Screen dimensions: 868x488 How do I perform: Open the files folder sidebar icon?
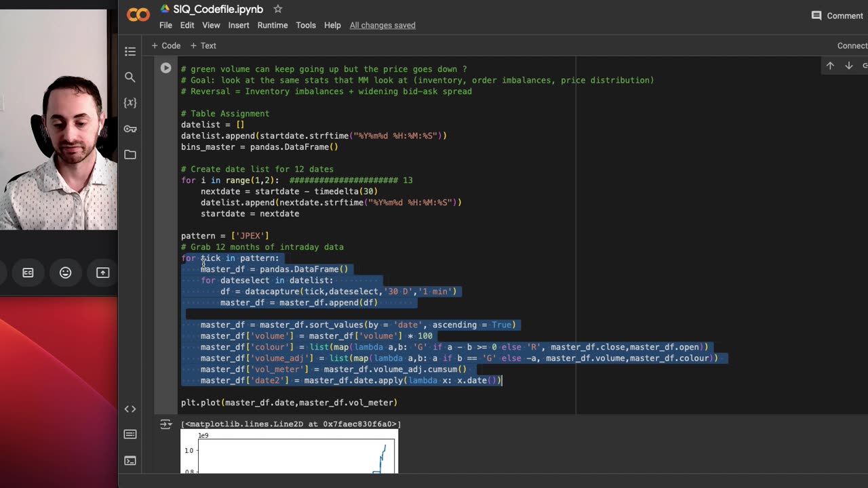pos(130,155)
